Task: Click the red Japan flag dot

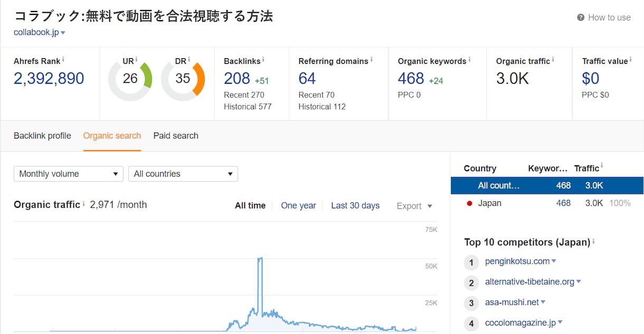Action: pos(469,203)
